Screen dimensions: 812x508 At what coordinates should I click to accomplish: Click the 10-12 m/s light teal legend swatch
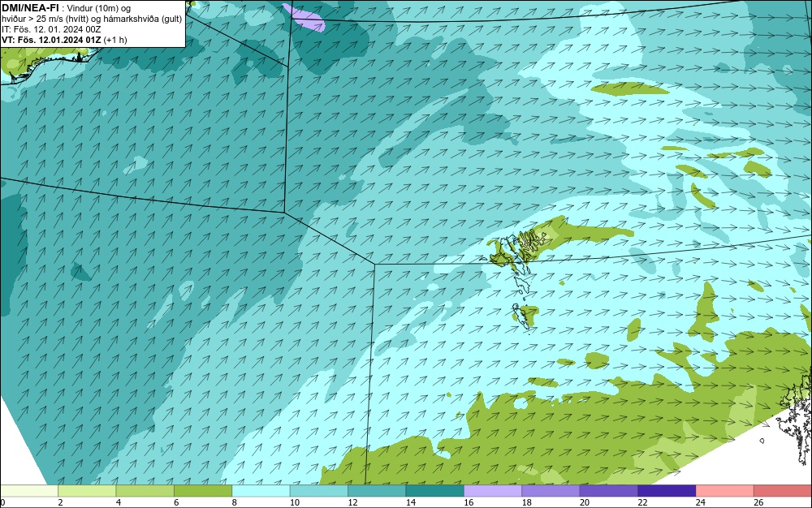pos(319,491)
